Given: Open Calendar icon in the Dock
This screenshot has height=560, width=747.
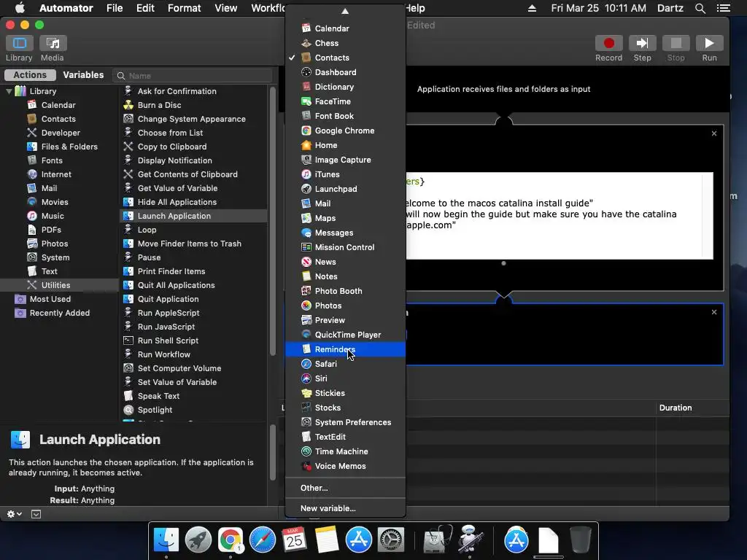Looking at the screenshot, I should 295,540.
